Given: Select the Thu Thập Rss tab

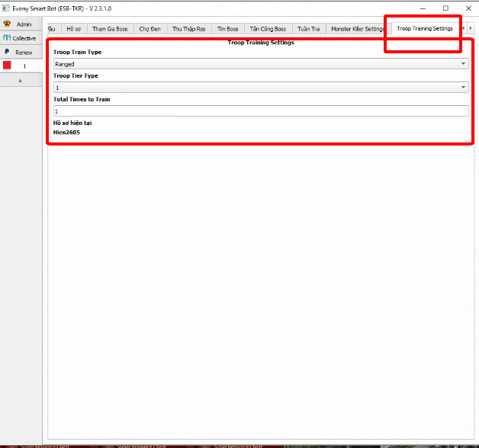Looking at the screenshot, I should 188,29.
